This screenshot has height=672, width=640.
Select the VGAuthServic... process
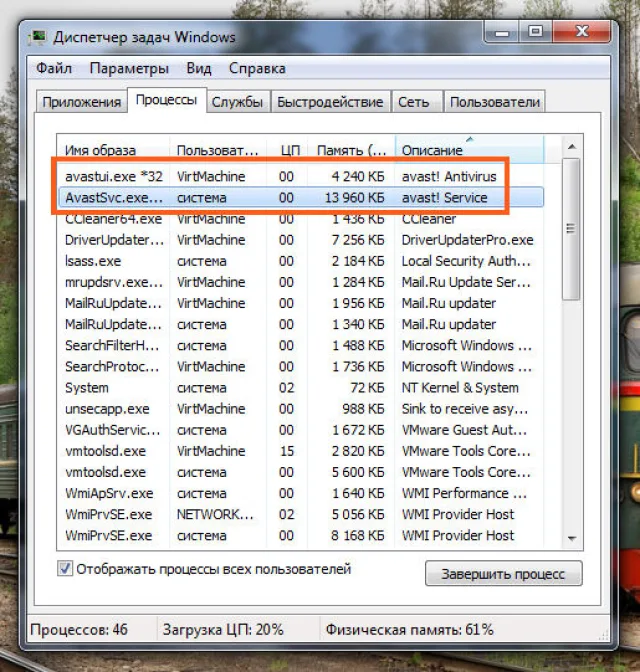pyautogui.click(x=301, y=430)
